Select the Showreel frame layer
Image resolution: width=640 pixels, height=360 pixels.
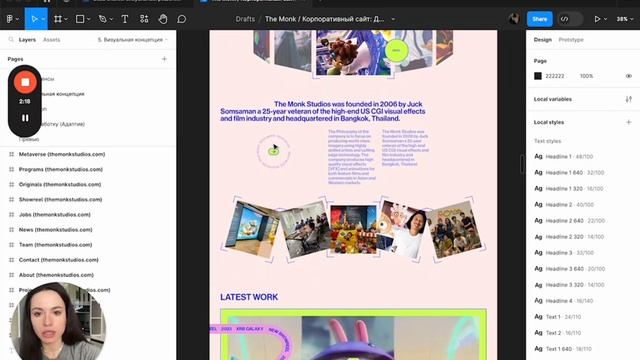pos(60,200)
